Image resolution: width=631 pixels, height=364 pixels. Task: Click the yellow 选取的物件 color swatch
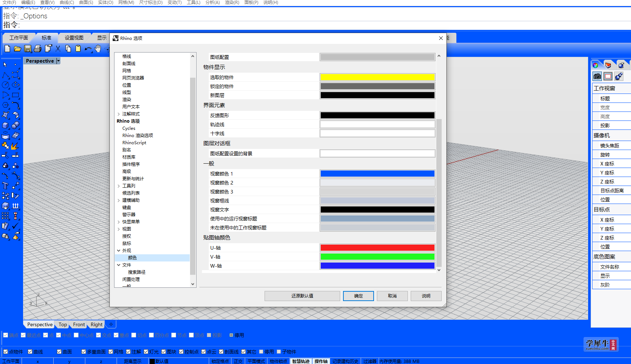378,77
